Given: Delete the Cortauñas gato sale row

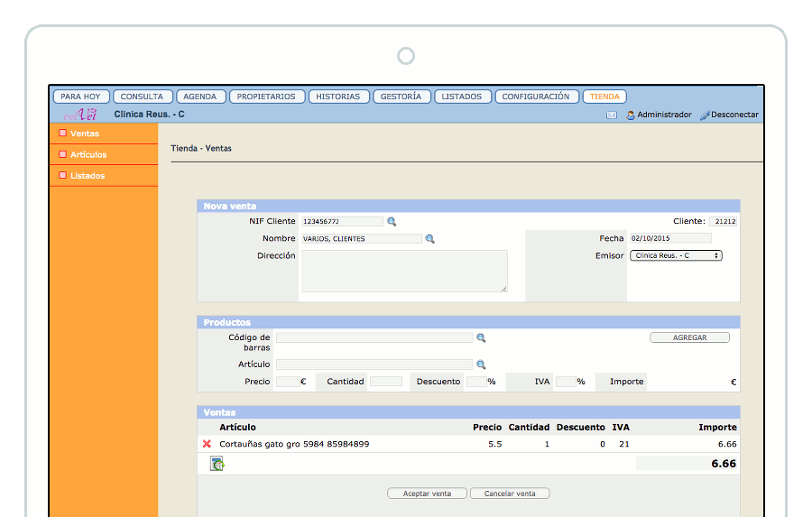Looking at the screenshot, I should [207, 444].
